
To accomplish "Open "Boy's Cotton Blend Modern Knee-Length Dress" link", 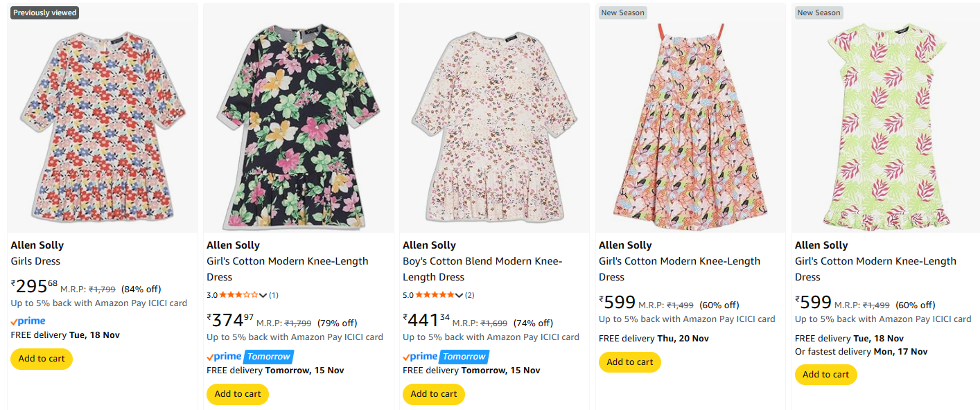I will point(482,269).
